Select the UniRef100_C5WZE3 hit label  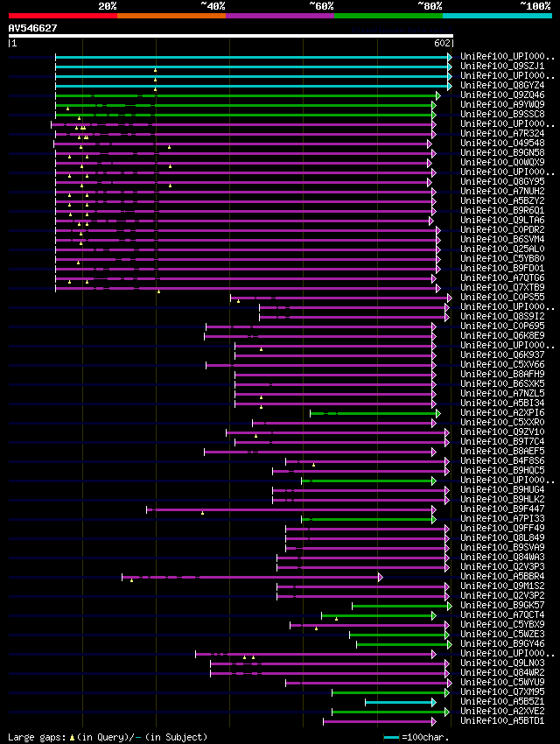pos(502,635)
